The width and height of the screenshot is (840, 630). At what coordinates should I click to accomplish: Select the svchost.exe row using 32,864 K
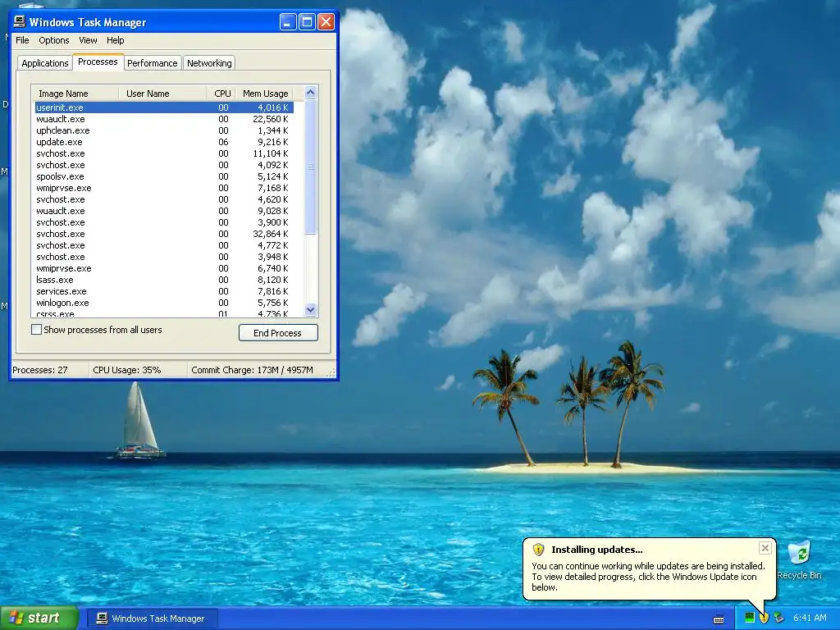coord(164,234)
